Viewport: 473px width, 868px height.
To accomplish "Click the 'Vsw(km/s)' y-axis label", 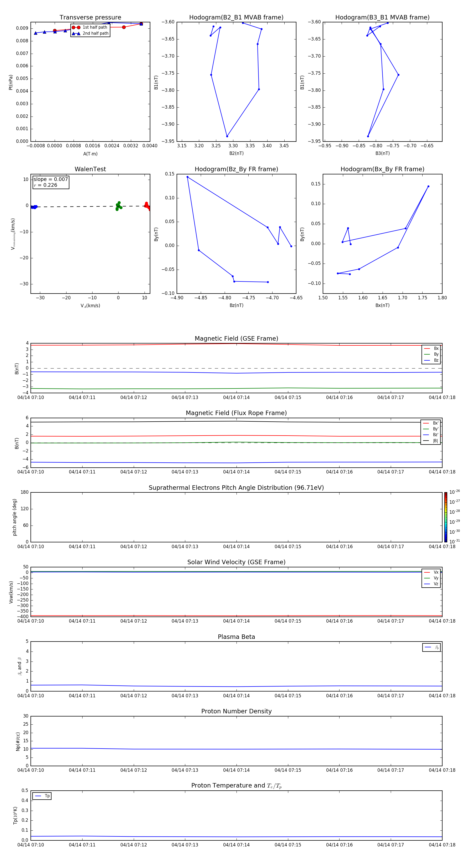I will (x=11, y=592).
